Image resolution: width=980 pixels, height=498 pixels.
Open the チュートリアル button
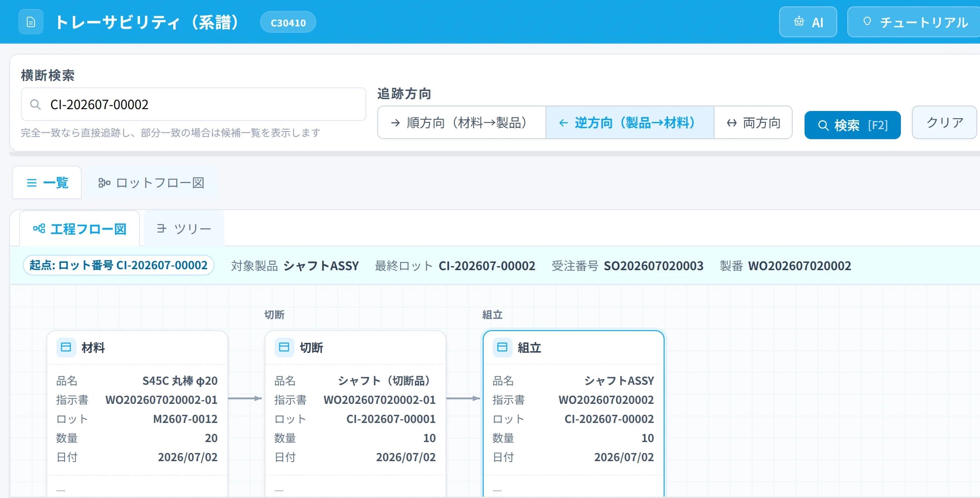pos(915,22)
